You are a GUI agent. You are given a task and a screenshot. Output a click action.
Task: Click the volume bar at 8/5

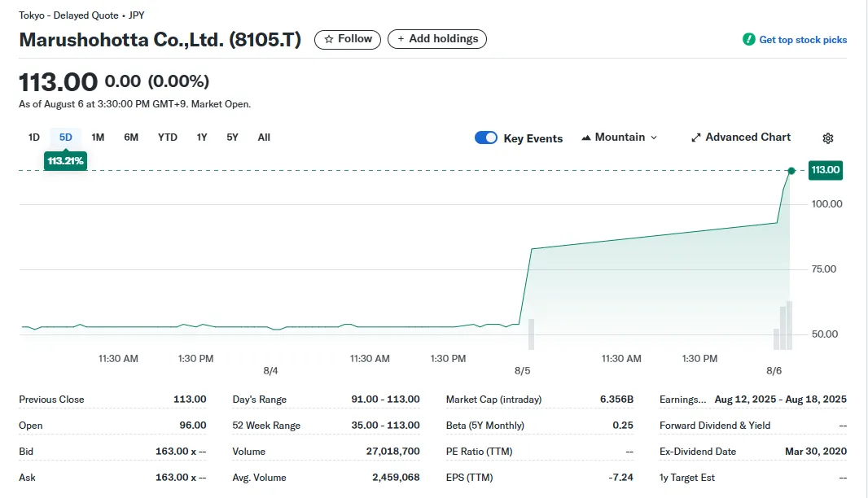coord(531,334)
